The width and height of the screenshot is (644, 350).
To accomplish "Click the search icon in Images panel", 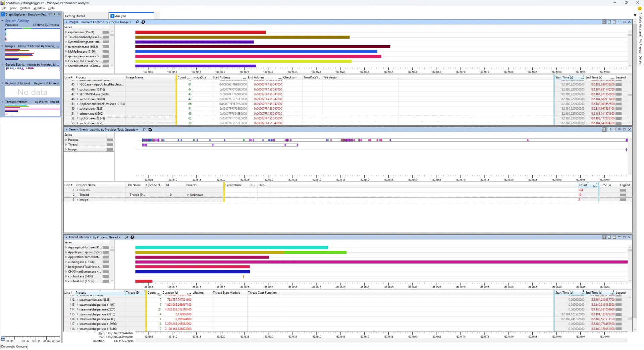I will (137, 22).
